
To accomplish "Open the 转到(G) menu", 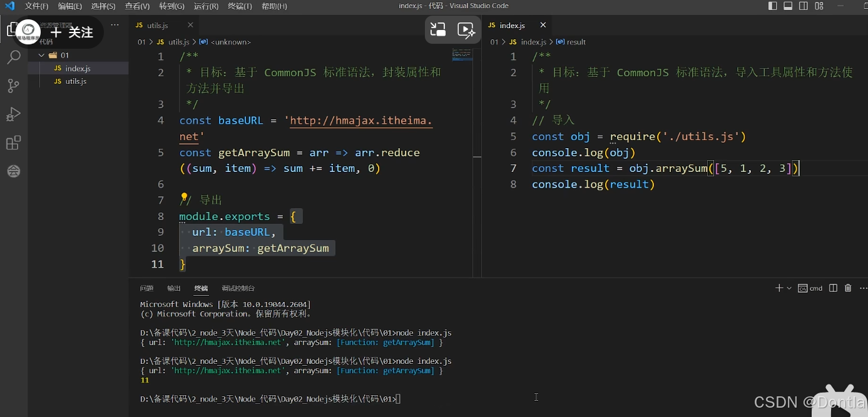I will coord(171,6).
